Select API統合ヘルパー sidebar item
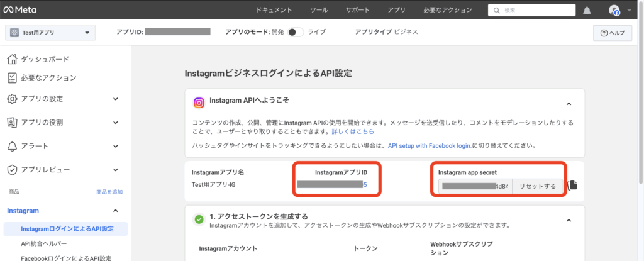 tap(43, 244)
